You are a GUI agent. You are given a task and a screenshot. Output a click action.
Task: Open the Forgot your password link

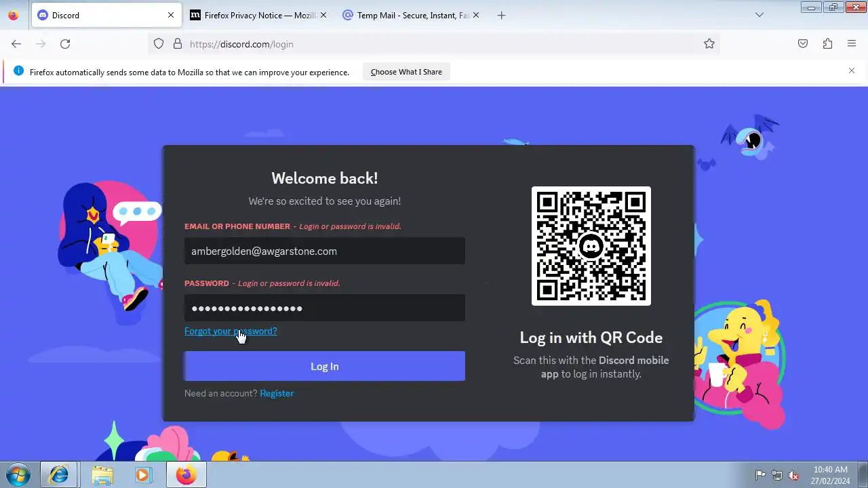point(231,331)
